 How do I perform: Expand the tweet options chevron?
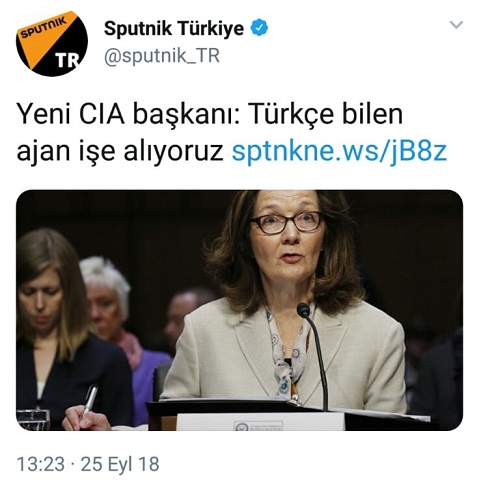coord(456,25)
